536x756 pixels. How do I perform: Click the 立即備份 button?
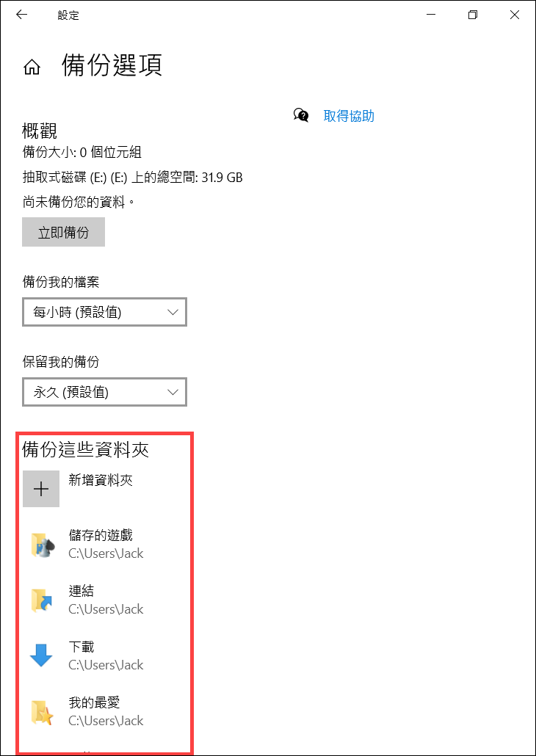(63, 233)
